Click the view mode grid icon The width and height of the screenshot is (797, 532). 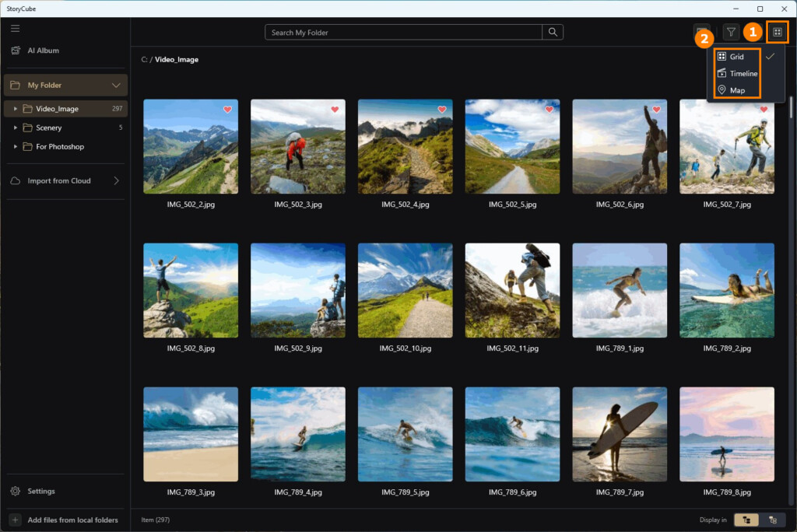(x=778, y=33)
